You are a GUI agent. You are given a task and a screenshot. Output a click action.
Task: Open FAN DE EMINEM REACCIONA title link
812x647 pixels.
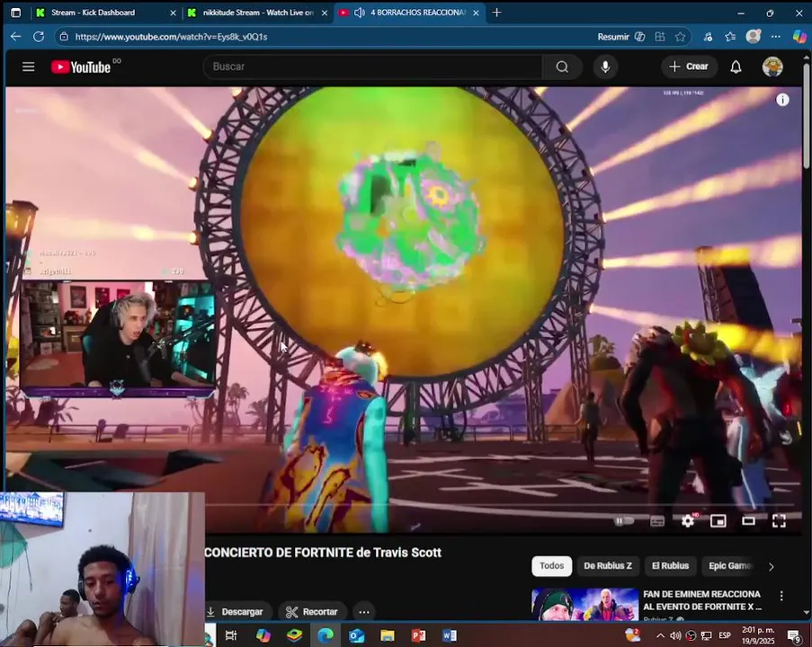pyautogui.click(x=701, y=600)
